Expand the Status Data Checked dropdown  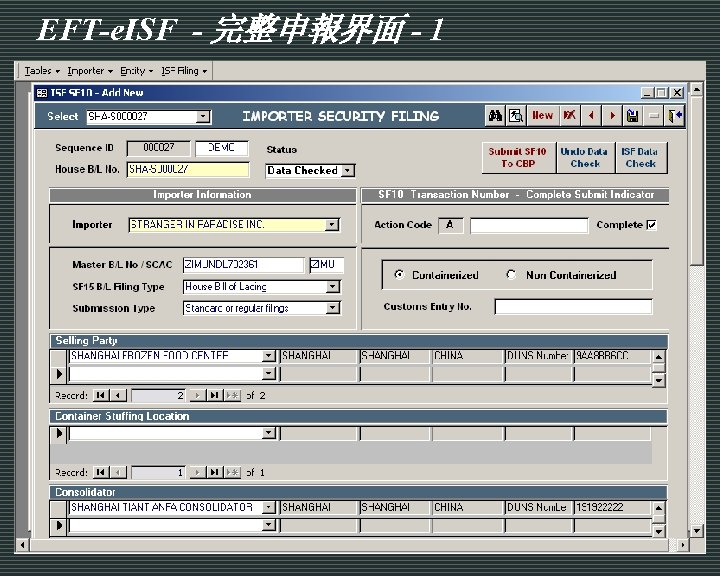(348, 171)
